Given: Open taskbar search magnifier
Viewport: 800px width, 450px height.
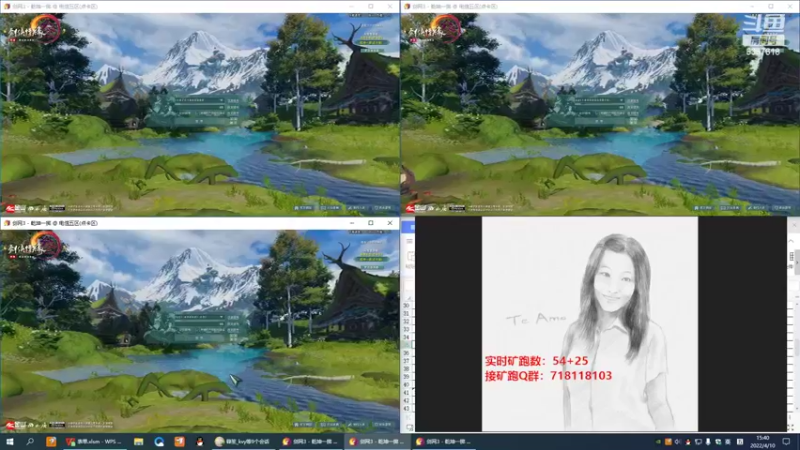Looking at the screenshot, I should point(30,442).
